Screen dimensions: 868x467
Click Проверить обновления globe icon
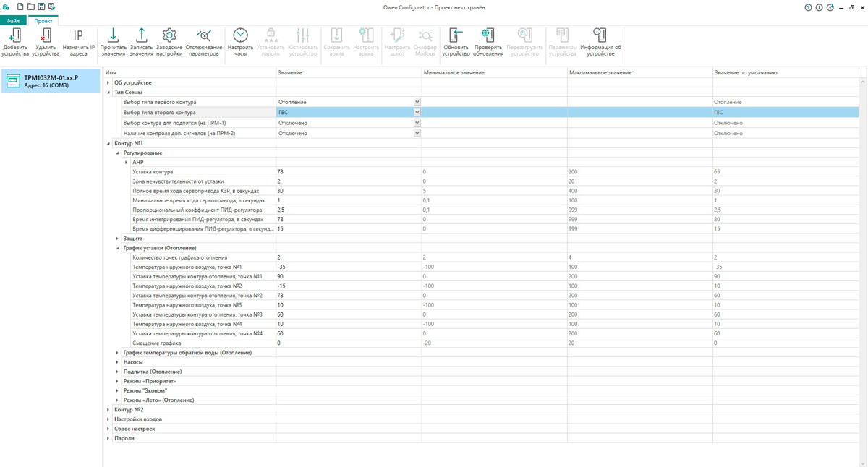[488, 36]
